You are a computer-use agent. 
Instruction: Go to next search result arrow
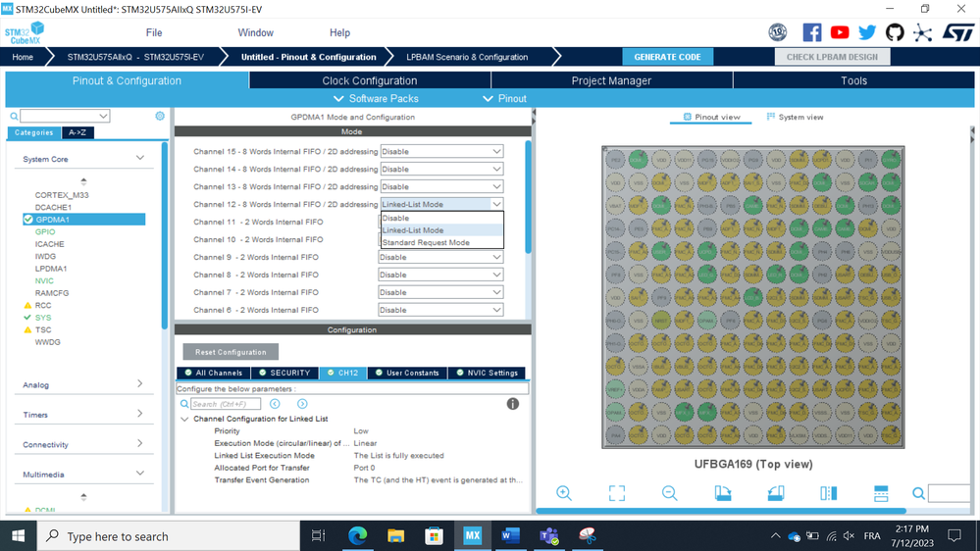pos(302,404)
